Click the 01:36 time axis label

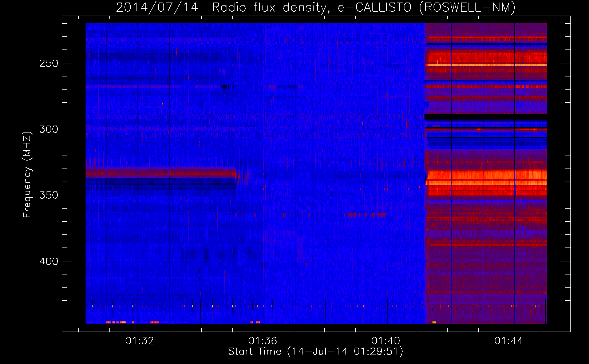pos(262,341)
